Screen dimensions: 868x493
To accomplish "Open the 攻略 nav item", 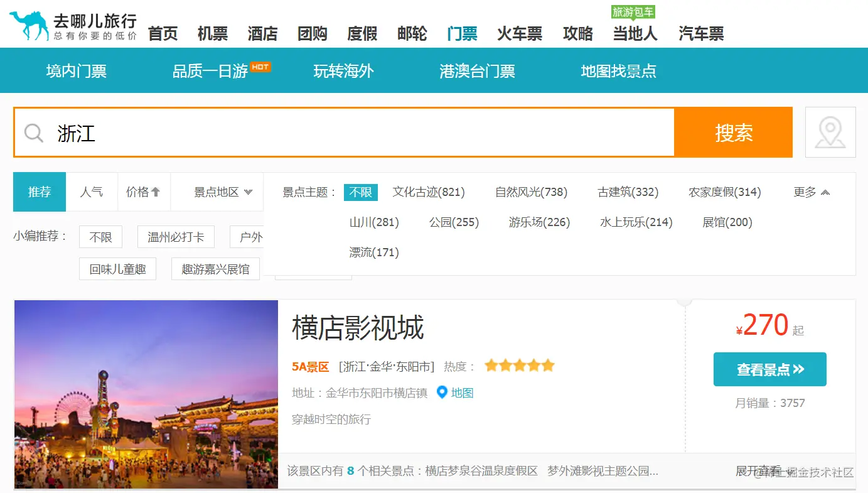I will [578, 34].
